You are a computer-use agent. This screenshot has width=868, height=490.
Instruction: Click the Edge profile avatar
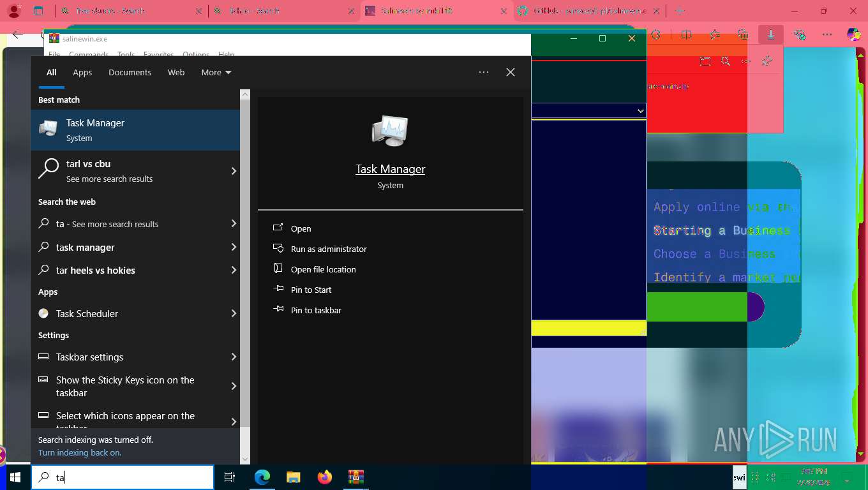coord(14,11)
